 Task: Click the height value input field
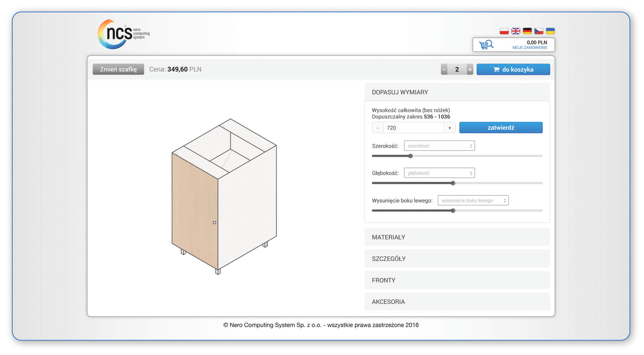413,128
